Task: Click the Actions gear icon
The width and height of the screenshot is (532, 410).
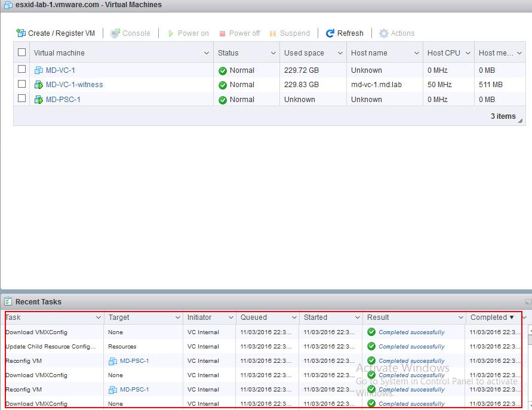Action: (384, 33)
